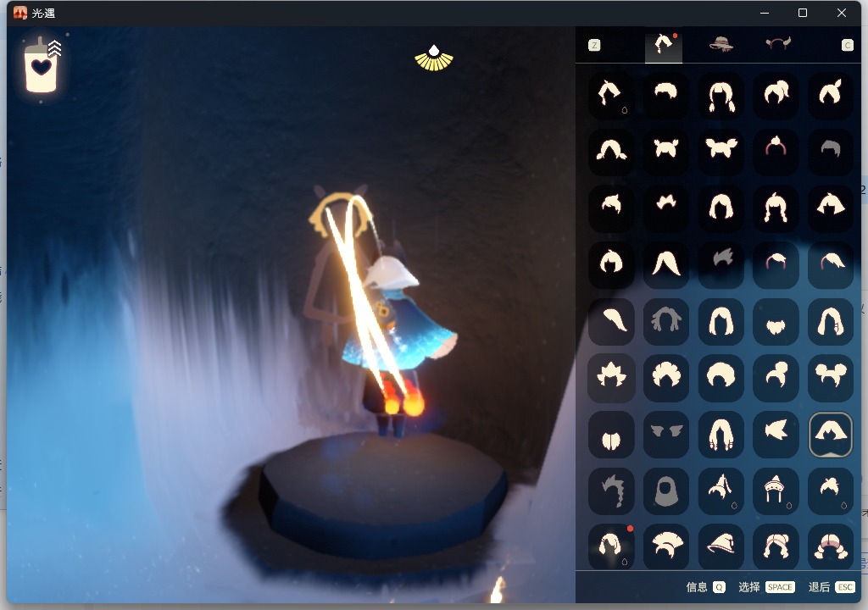Select the first ponytail hairstyle with drop mark
Viewport: 868px width, 610px height.
[x=611, y=96]
